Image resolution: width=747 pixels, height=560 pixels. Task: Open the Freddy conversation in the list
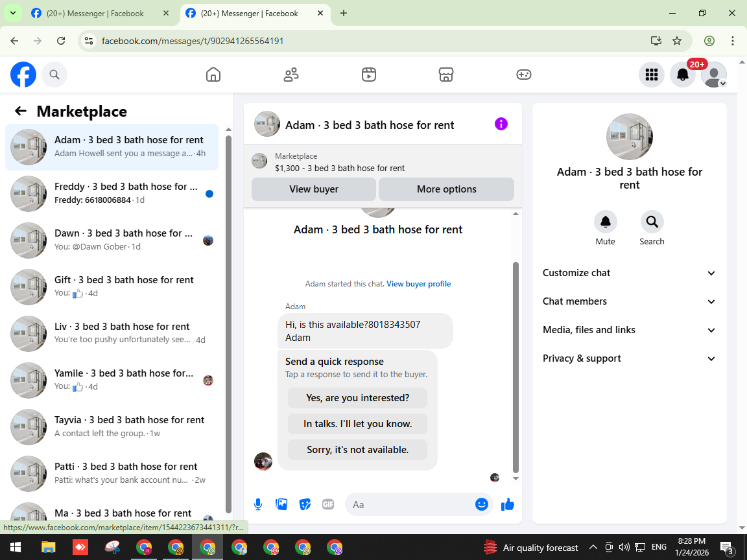(x=112, y=193)
